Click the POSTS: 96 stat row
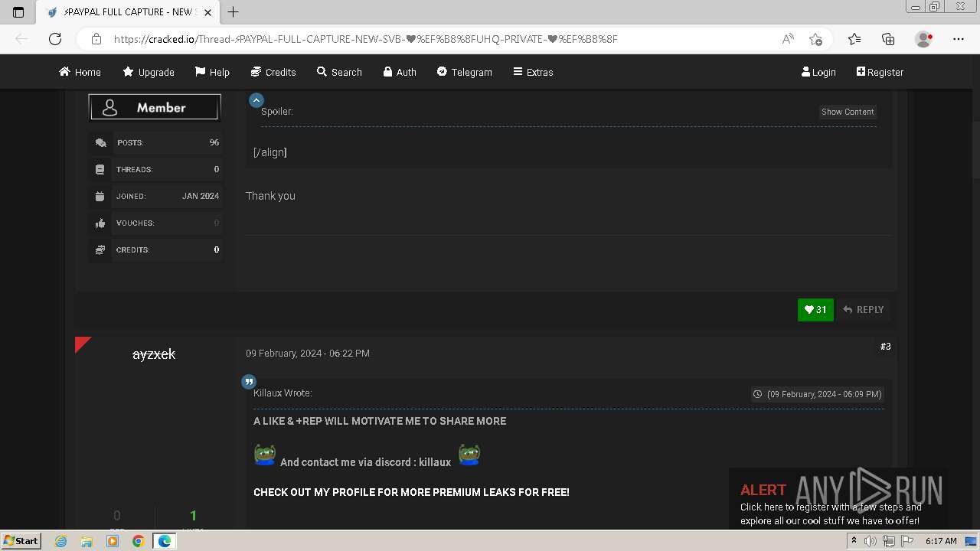980x551 pixels. tap(155, 143)
